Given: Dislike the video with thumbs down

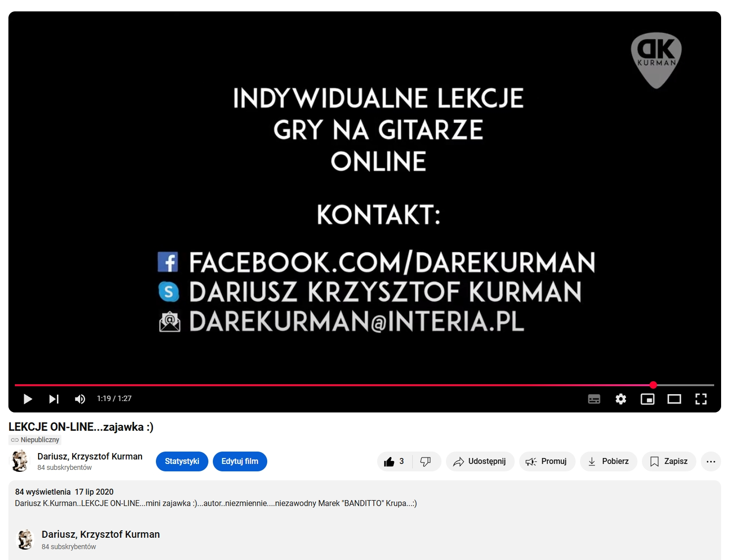Looking at the screenshot, I should click(x=426, y=461).
